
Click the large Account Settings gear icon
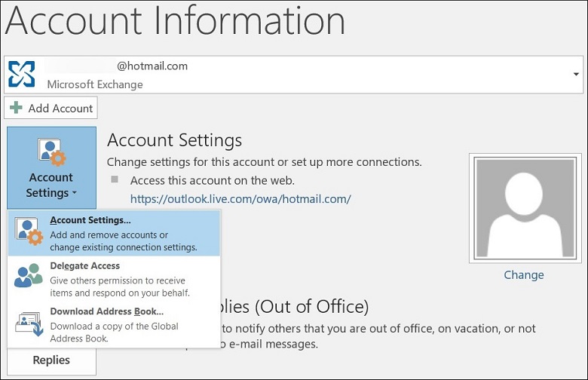(52, 152)
